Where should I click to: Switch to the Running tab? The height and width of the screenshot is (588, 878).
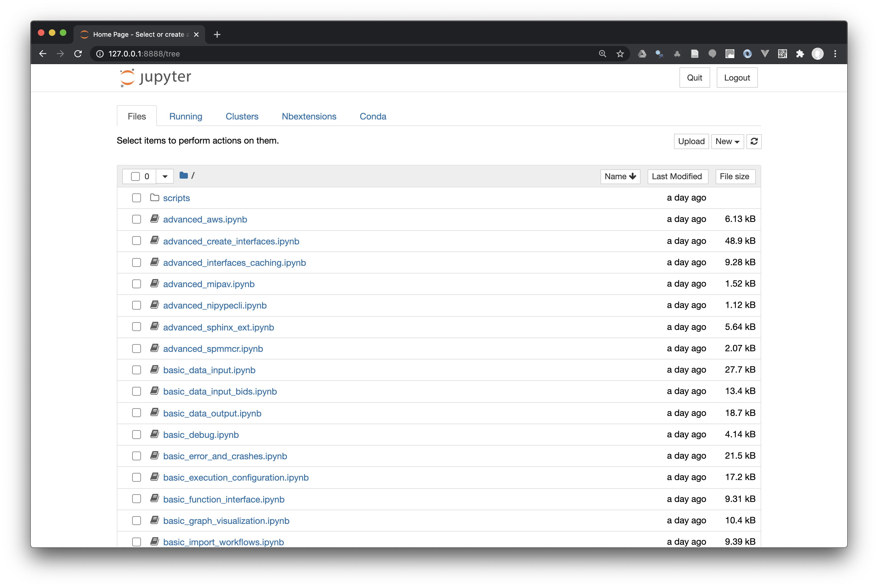(186, 116)
